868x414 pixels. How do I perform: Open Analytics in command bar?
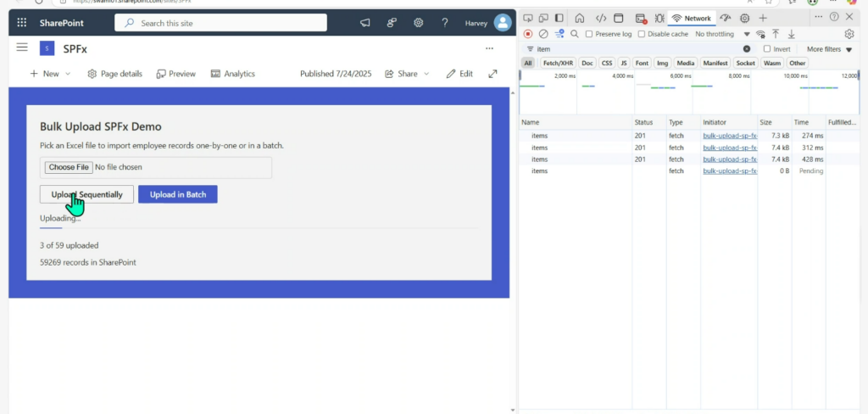(233, 74)
